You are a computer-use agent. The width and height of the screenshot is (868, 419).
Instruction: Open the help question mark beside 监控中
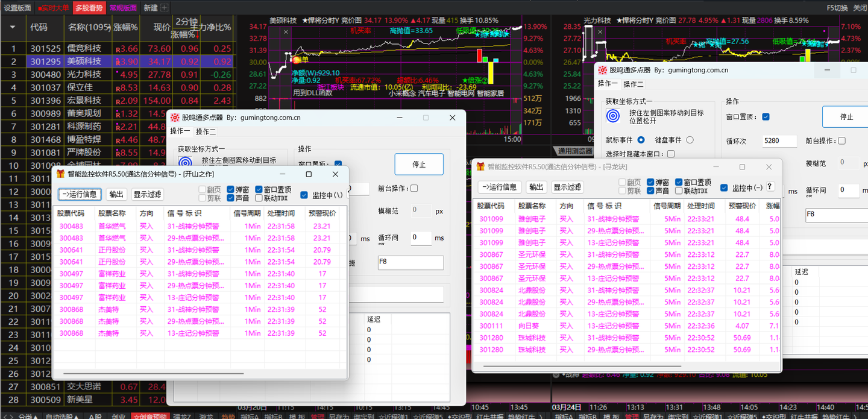point(770,186)
